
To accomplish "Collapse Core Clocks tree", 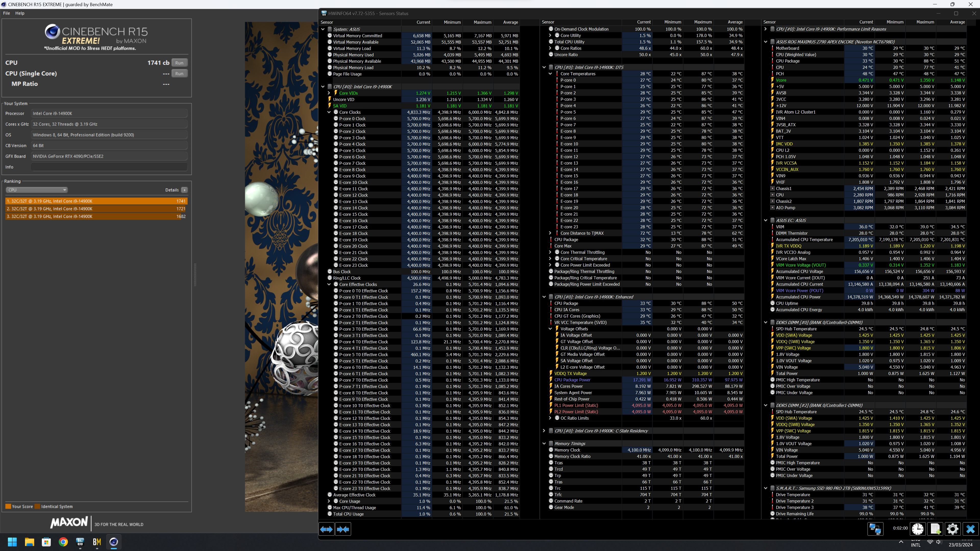I will [x=329, y=112].
